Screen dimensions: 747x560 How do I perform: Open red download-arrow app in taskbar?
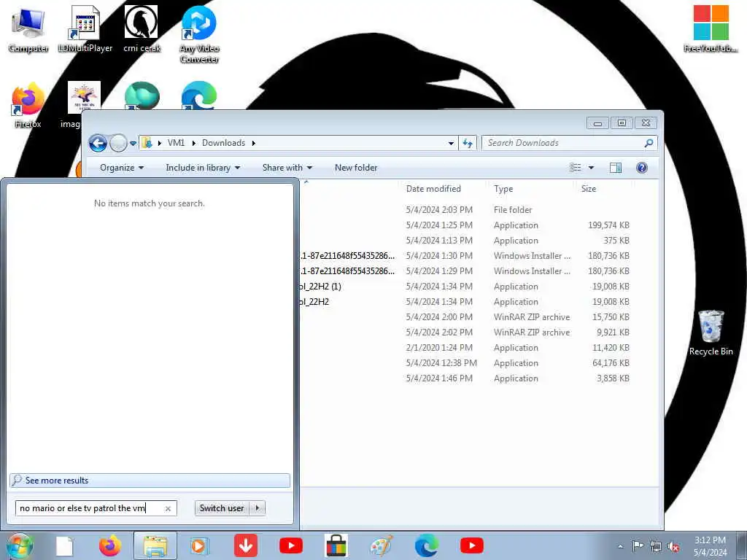pyautogui.click(x=246, y=545)
